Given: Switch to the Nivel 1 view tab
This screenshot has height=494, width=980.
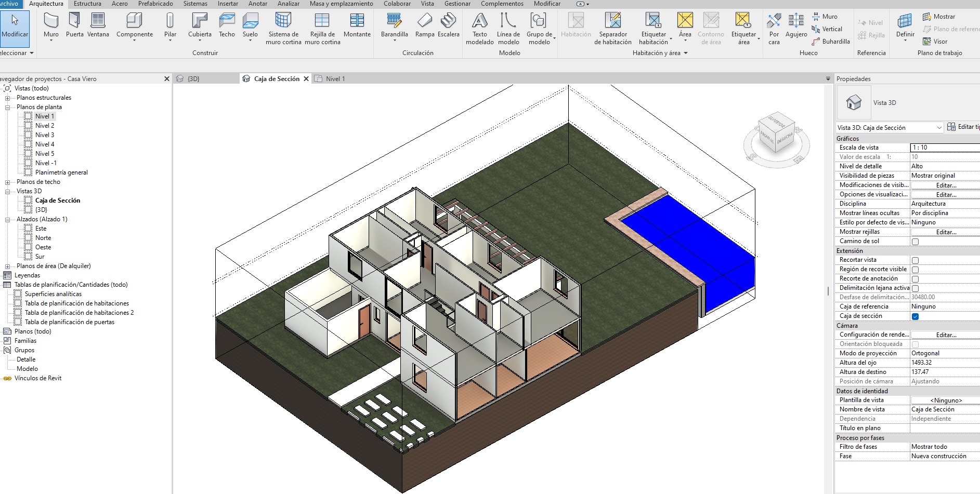Looking at the screenshot, I should click(x=335, y=79).
